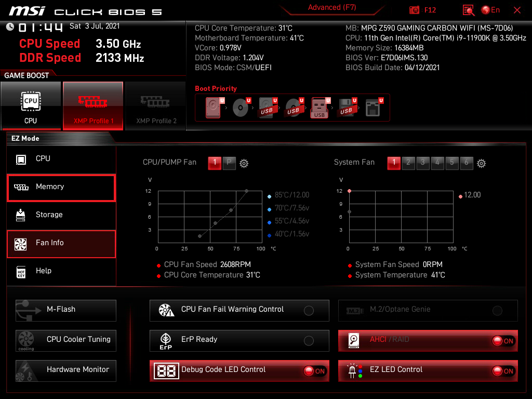This screenshot has height=399, width=532.
Task: Select USB floppy boot priority device
Action: 347,108
